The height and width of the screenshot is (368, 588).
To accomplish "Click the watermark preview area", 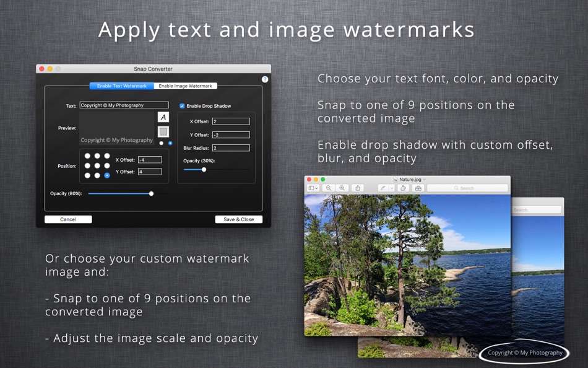I will [117, 128].
